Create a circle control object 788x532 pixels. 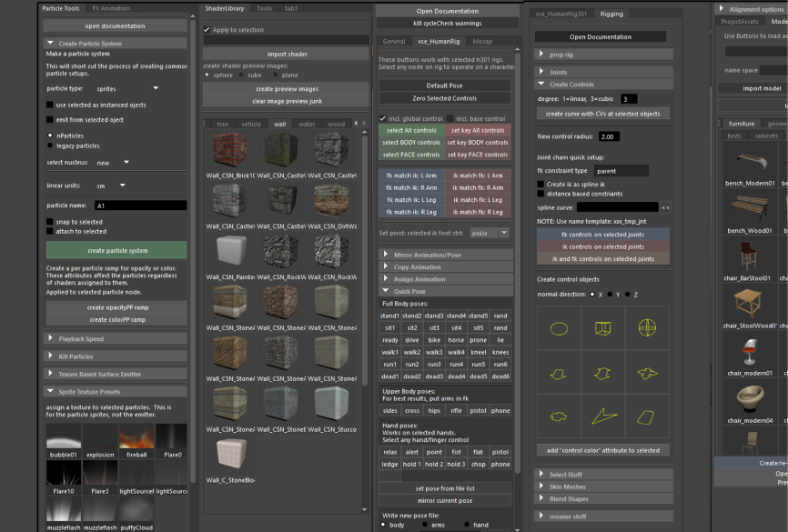[560, 328]
